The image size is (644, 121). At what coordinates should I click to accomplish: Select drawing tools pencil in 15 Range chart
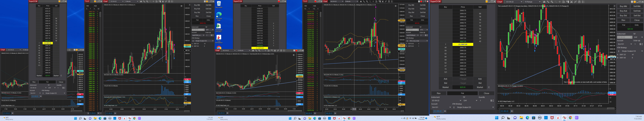pos(548,2)
